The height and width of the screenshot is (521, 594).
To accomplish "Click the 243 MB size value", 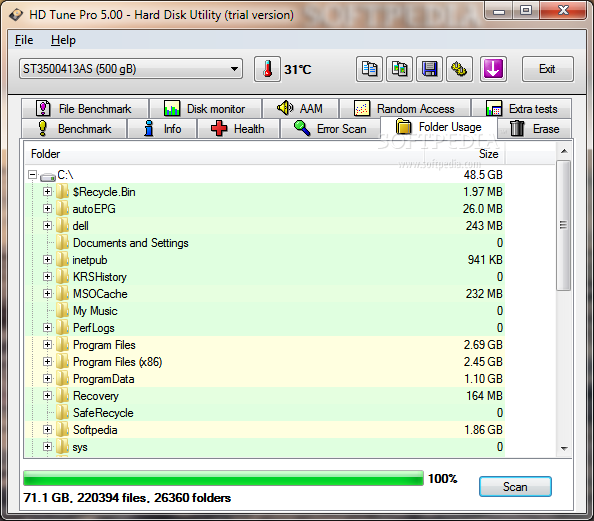I will point(484,225).
